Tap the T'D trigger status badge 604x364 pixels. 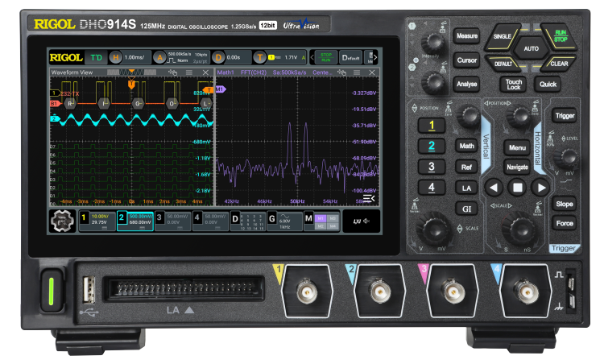coord(96,57)
